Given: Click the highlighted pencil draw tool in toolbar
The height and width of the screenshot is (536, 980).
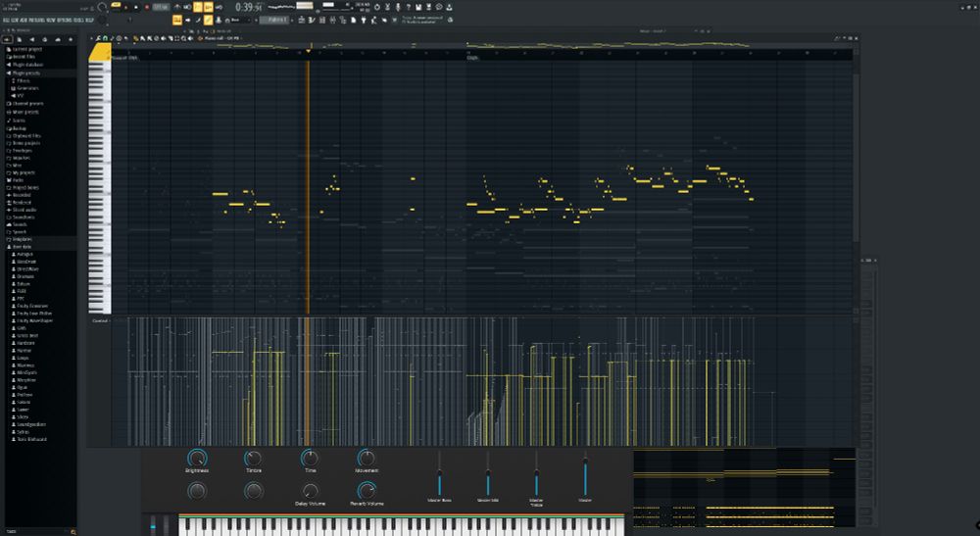Looking at the screenshot, I should pyautogui.click(x=208, y=20).
